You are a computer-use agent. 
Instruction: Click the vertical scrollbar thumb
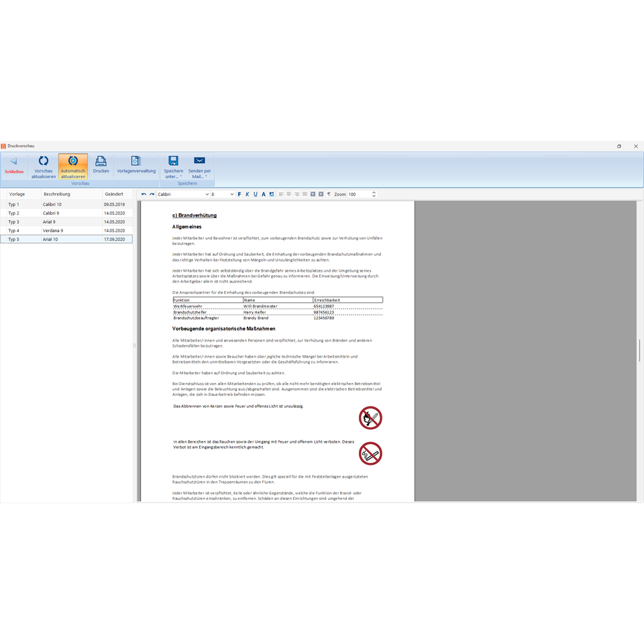click(x=639, y=351)
